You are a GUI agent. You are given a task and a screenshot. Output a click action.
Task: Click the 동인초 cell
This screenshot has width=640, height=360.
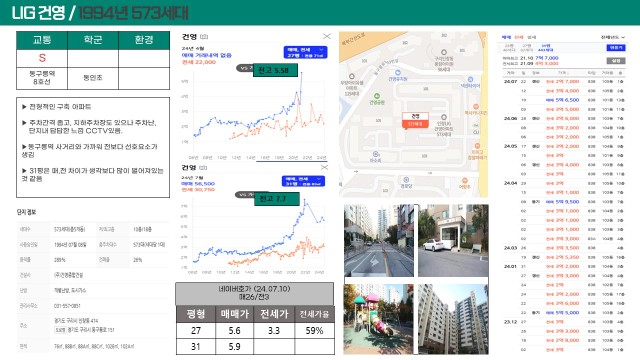click(93, 78)
